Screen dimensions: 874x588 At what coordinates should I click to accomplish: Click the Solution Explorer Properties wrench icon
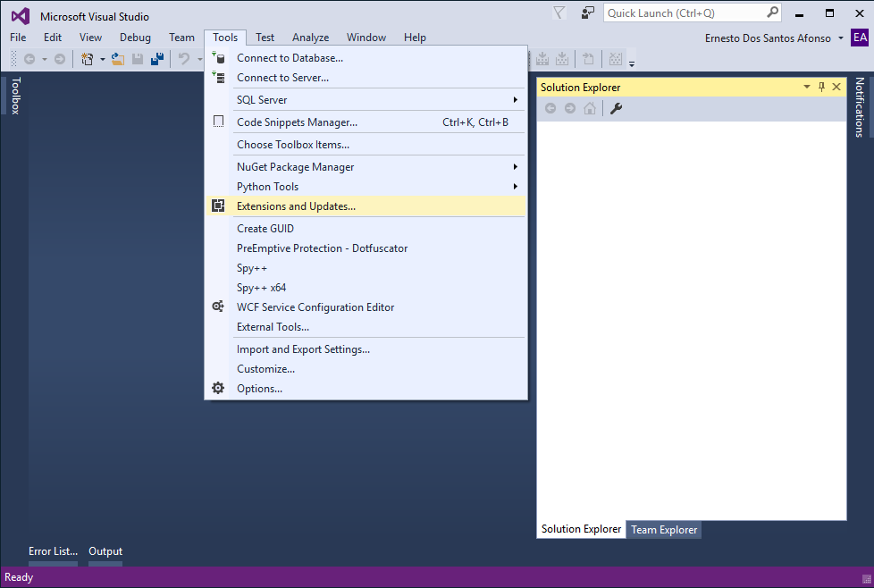pyautogui.click(x=616, y=108)
